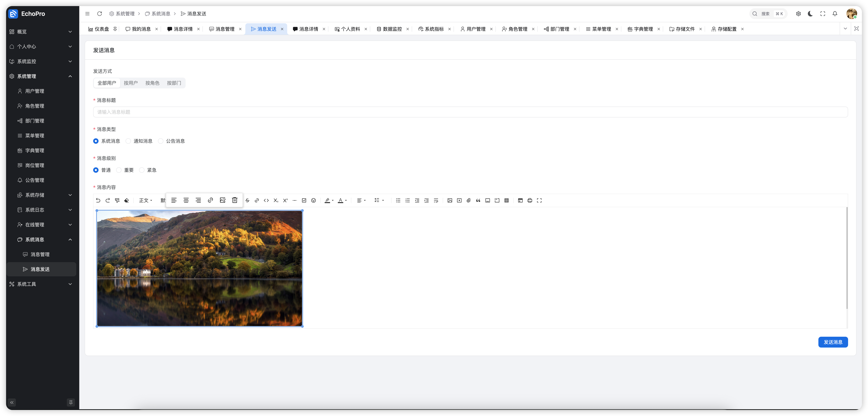Insert an emoji from editor toolbar
The height and width of the screenshot is (416, 868).
(313, 200)
